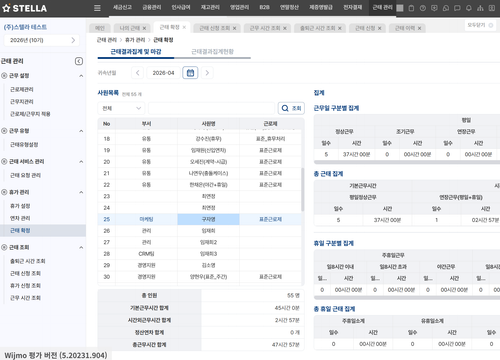
Task: Open 재고관리 top menu
Action: click(210, 7)
